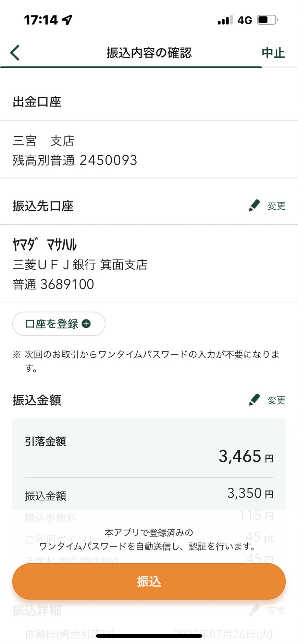Image resolution: width=298 pixels, height=644 pixels.
Task: Tap recipient name ヤマダ マサハル
Action: click(45, 245)
